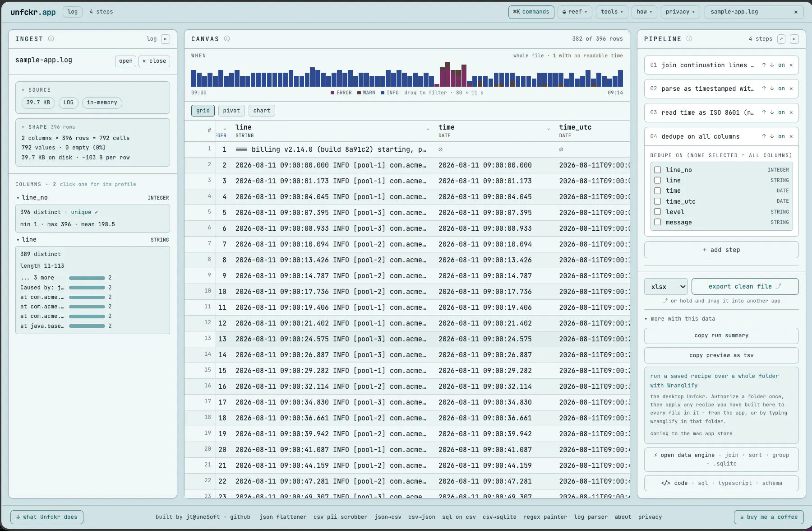
Task: Switch to the grid view tab
Action: [203, 111]
